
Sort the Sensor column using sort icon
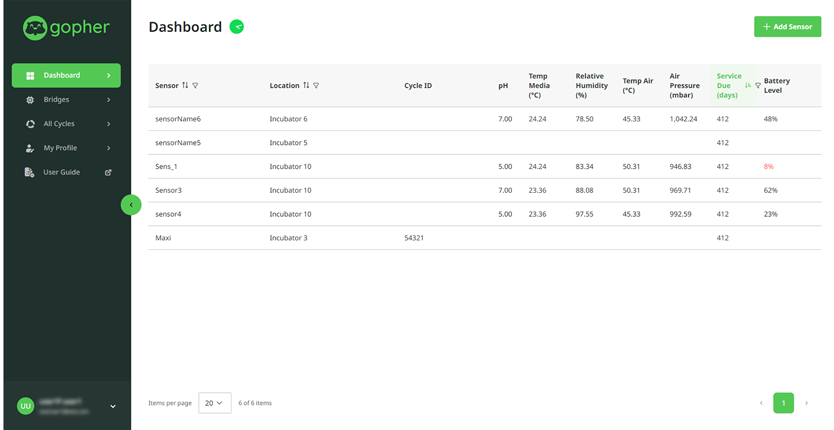185,86
